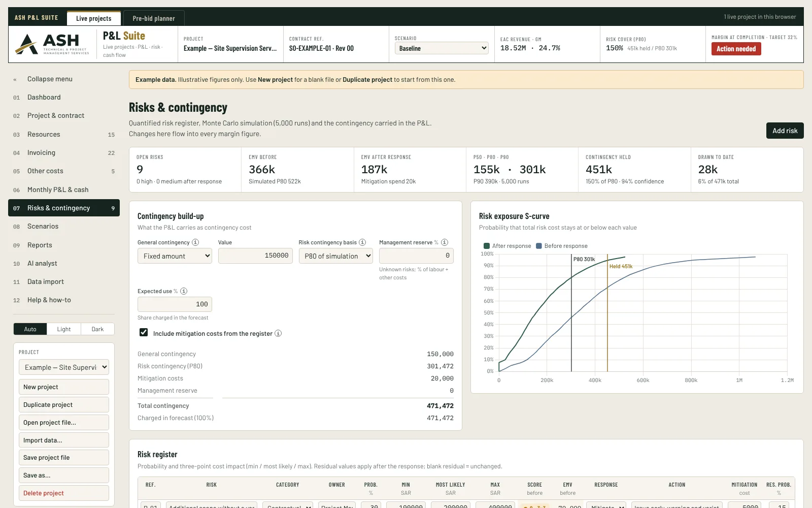Go to Invoicing section
This screenshot has height=508, width=812.
64,152
